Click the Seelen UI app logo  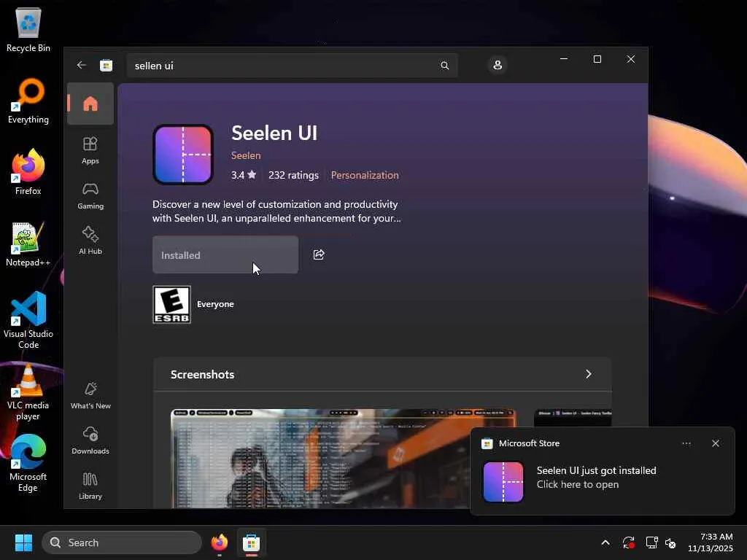pyautogui.click(x=183, y=155)
